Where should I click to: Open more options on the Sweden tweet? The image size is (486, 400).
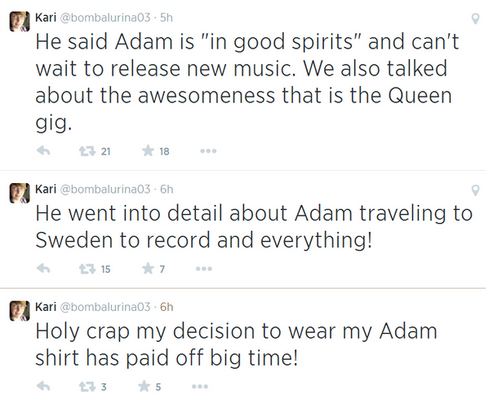tap(204, 269)
